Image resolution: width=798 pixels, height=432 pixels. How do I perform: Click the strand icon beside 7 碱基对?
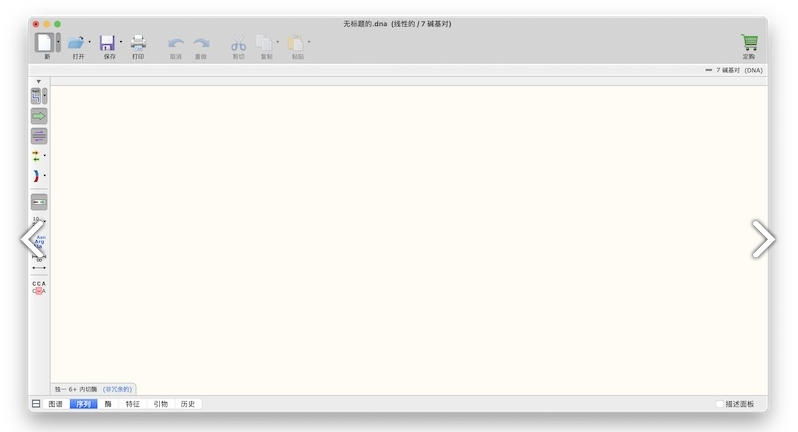tap(708, 70)
